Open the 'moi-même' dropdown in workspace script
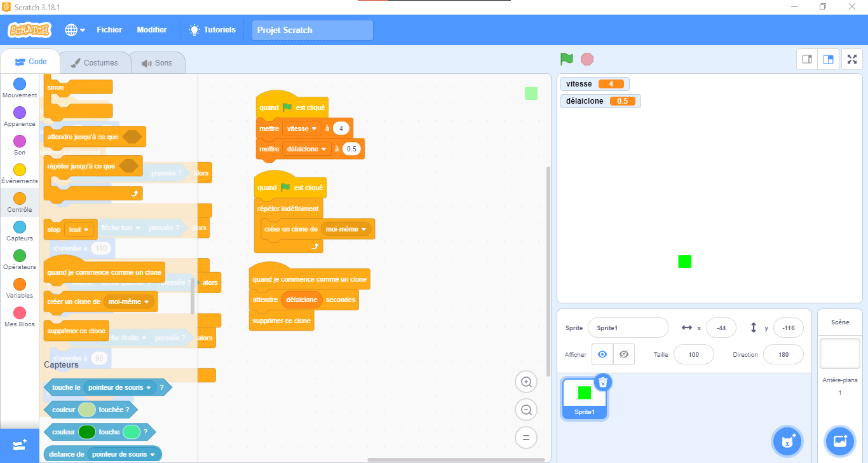868x463 pixels. pyautogui.click(x=346, y=229)
